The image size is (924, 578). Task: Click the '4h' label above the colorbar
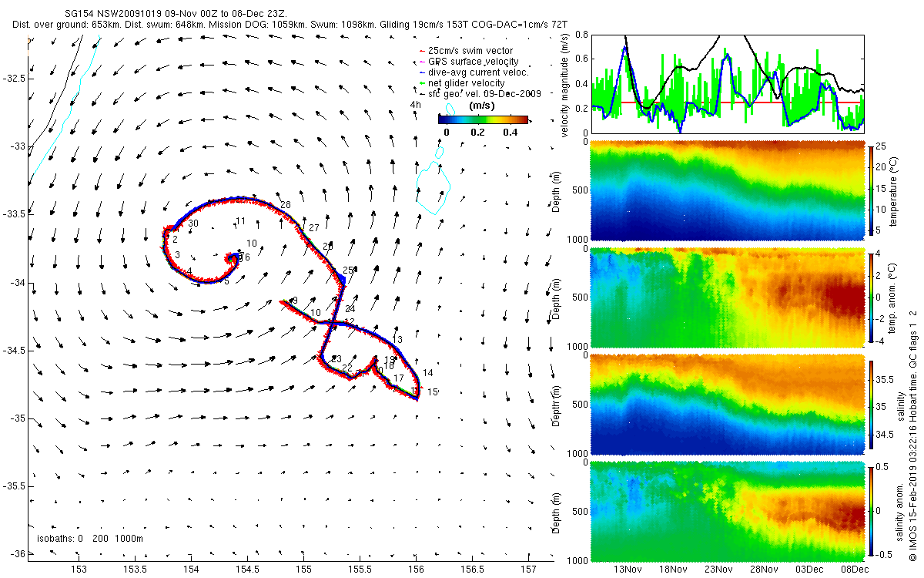pos(417,105)
